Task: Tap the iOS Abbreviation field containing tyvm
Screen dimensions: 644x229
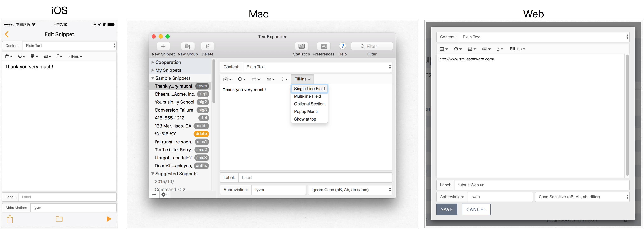Action: (73, 208)
